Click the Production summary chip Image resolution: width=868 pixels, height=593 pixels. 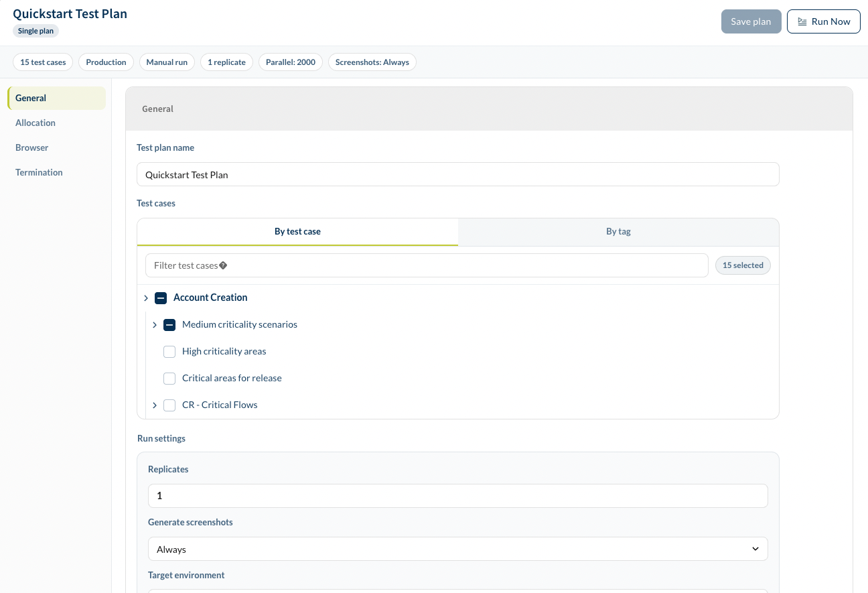[x=106, y=62]
